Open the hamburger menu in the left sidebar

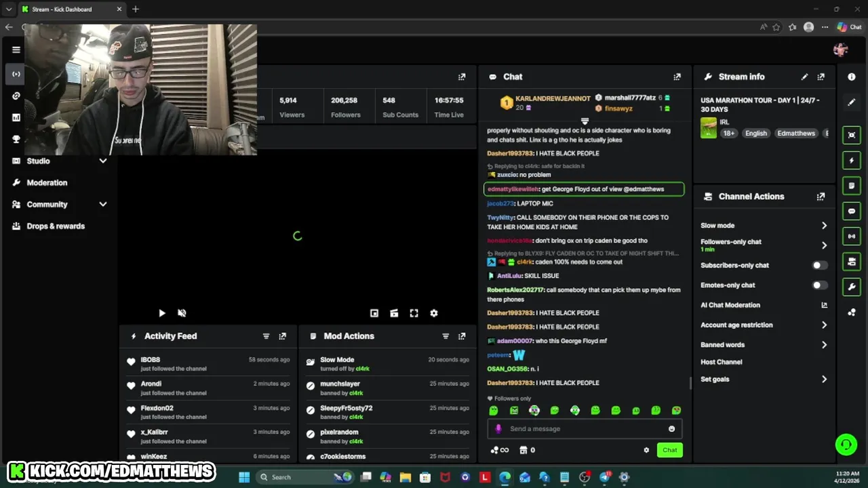[16, 49]
